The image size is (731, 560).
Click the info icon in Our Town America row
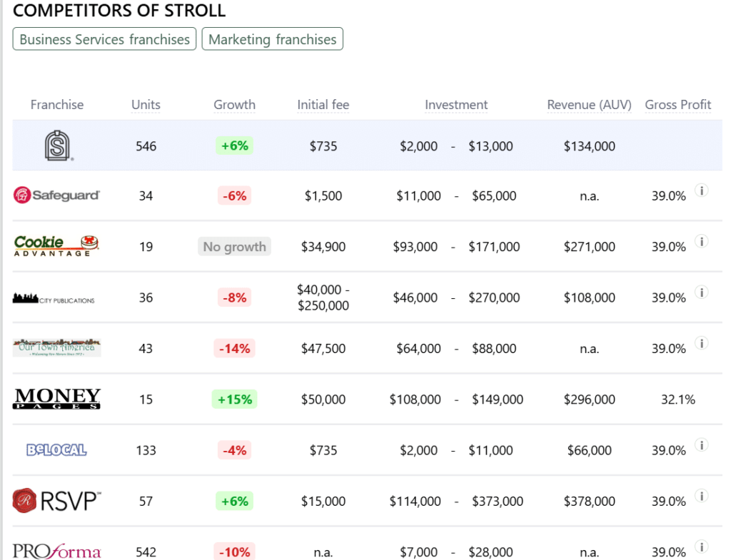(702, 343)
